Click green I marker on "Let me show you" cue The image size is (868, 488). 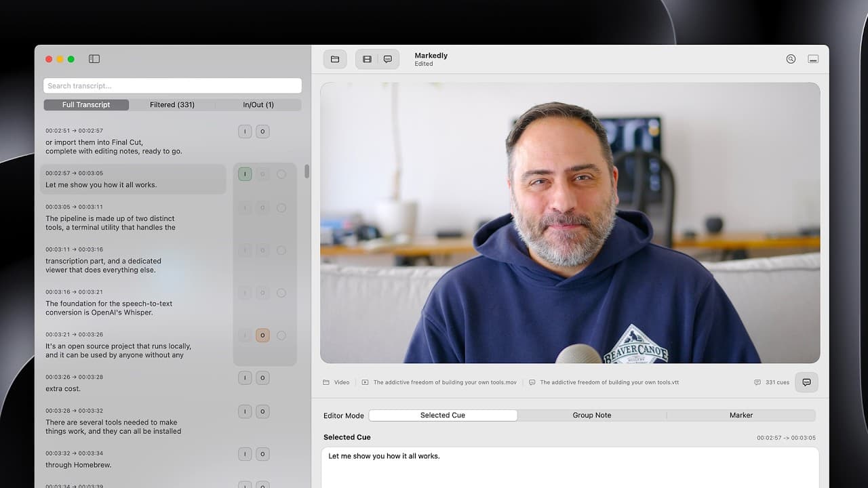point(245,174)
